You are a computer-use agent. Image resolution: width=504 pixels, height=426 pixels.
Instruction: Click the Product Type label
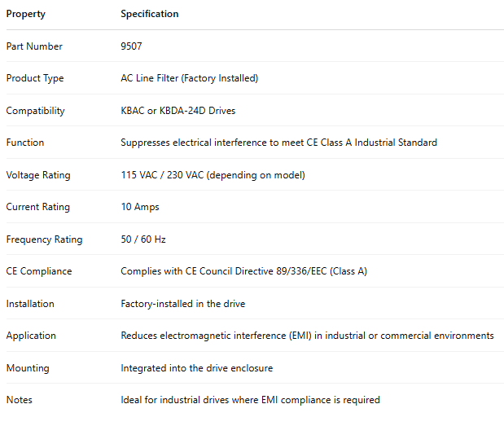coord(35,78)
